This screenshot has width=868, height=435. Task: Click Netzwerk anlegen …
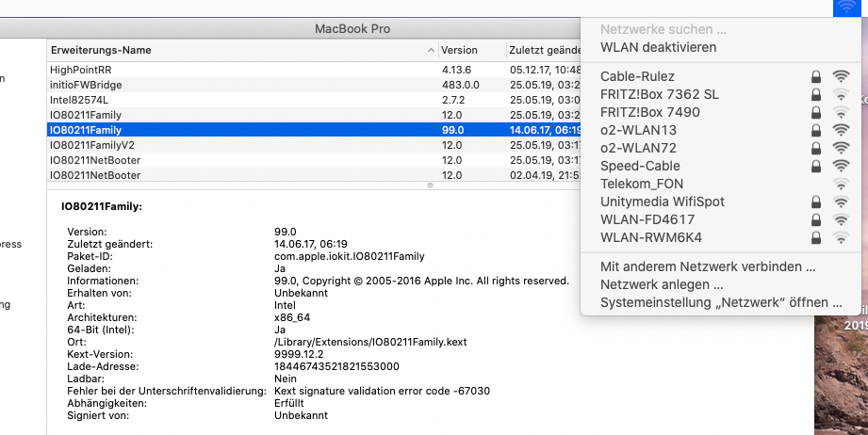coord(662,284)
